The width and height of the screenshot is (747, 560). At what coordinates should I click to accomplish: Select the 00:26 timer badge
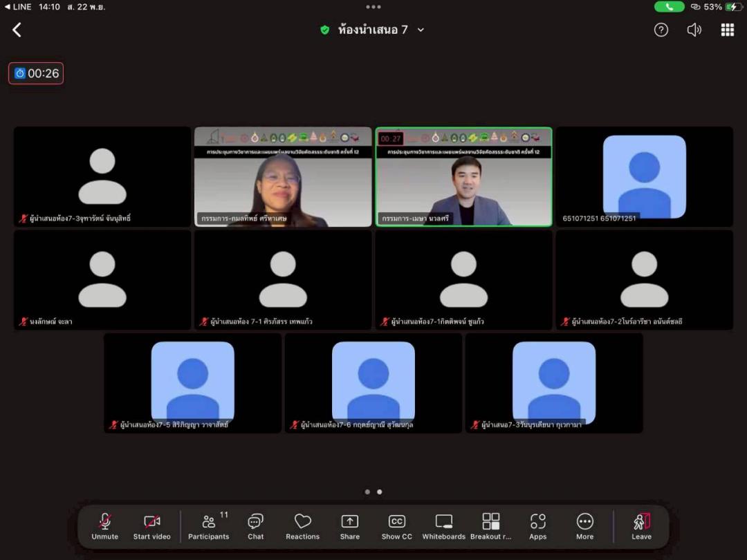pyautogui.click(x=36, y=73)
